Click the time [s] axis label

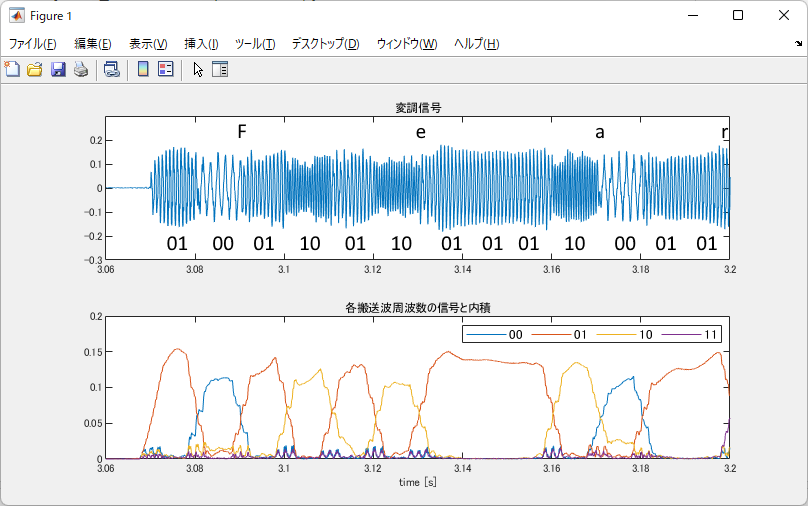(418, 482)
